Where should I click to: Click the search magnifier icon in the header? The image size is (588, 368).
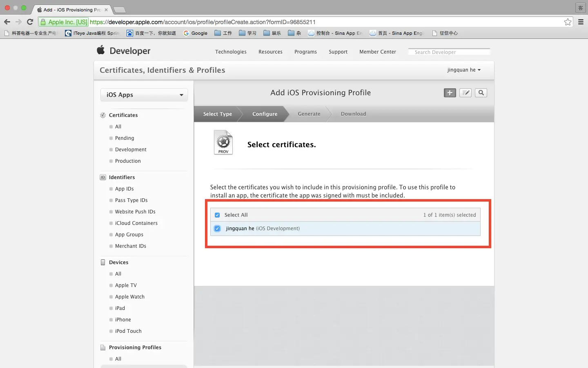[481, 93]
